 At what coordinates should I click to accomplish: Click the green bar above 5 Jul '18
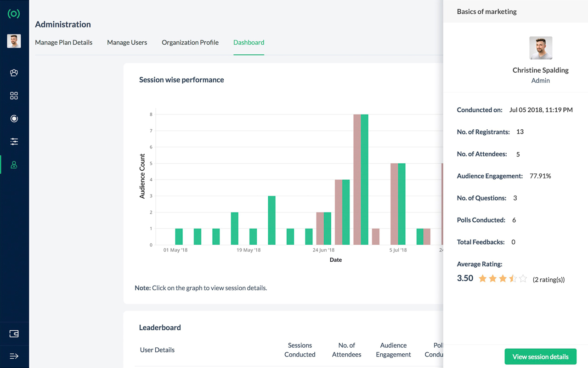tap(401, 204)
